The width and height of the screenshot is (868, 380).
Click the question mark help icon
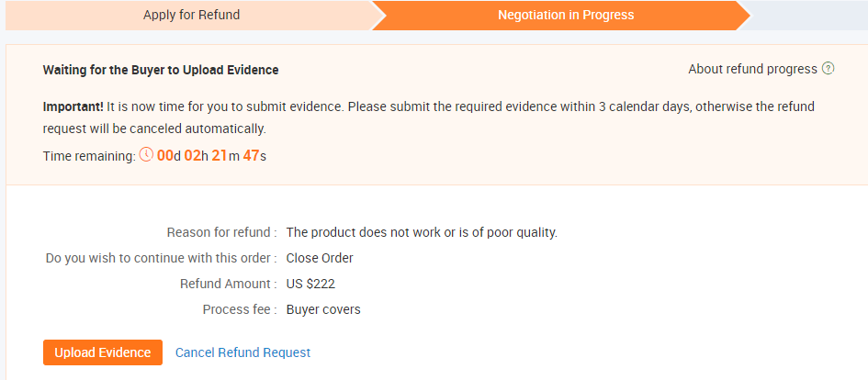(829, 69)
